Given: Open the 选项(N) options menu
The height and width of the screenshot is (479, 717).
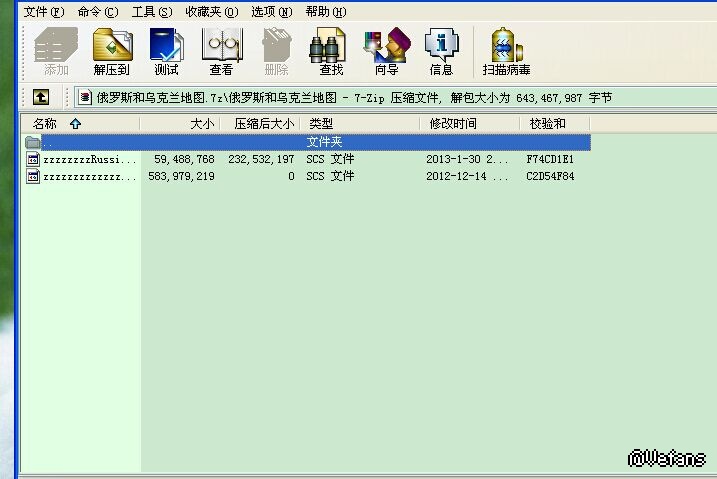Looking at the screenshot, I should pyautogui.click(x=271, y=12).
